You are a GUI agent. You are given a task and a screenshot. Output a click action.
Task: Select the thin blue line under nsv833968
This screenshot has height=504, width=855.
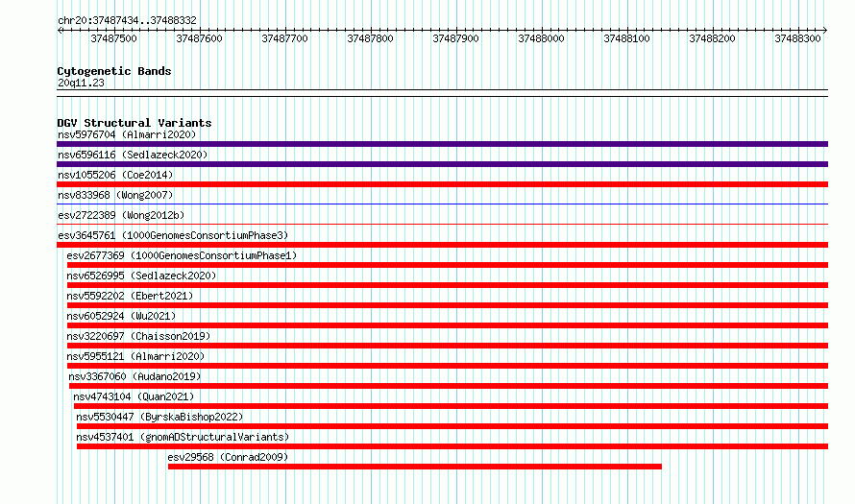tap(442, 204)
